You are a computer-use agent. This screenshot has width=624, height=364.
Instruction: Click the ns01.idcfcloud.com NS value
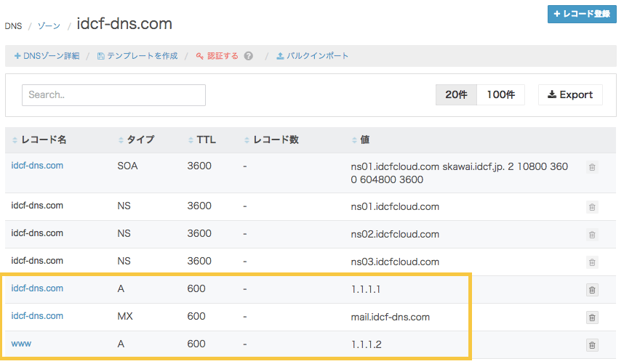[x=395, y=206]
